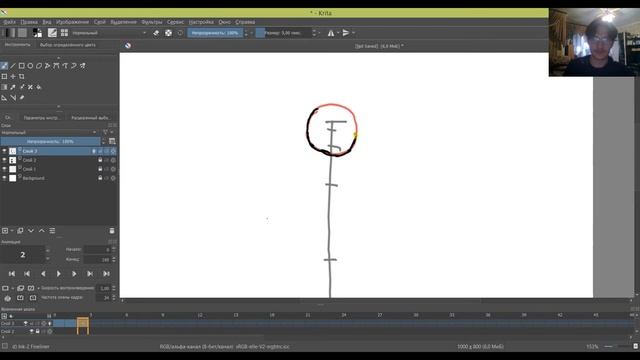This screenshot has width=640, height=360.
Task: Hide layer Слой 1 in Layers panel
Action: tap(4, 169)
